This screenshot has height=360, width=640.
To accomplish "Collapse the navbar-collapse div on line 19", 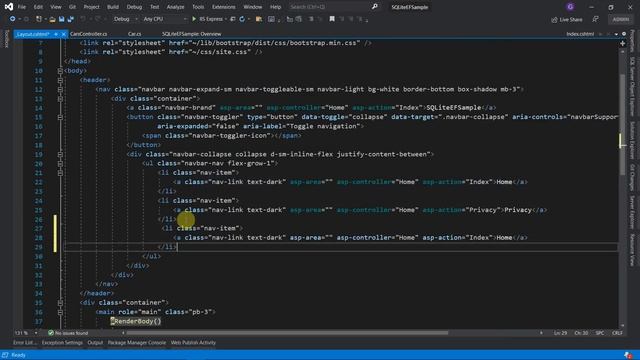I will pyautogui.click(x=60, y=155).
